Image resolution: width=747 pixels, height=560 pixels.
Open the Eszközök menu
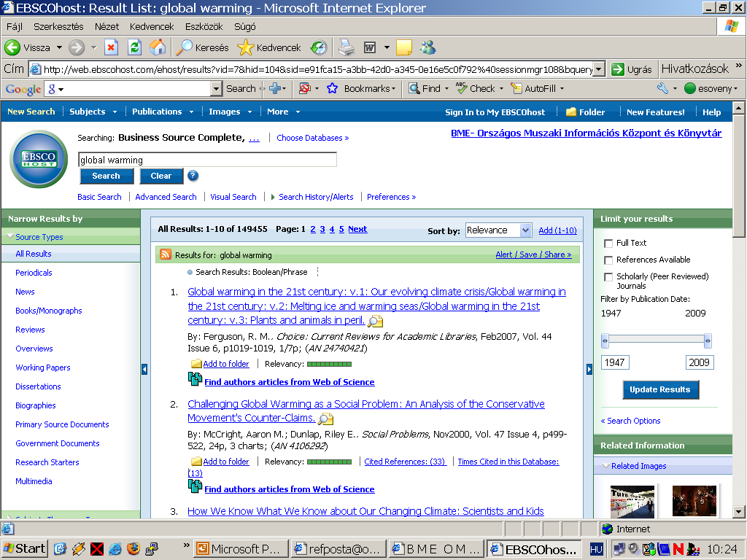(x=204, y=27)
